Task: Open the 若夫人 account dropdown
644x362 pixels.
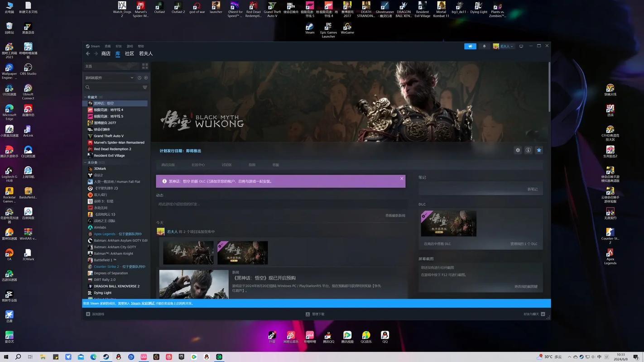Action: pos(503,46)
